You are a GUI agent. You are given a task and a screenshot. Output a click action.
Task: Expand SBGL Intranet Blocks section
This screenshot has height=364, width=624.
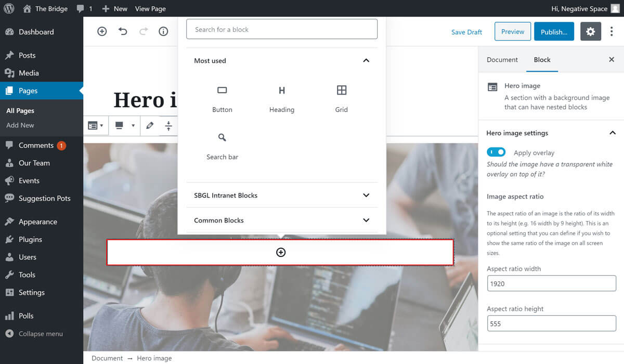366,196
